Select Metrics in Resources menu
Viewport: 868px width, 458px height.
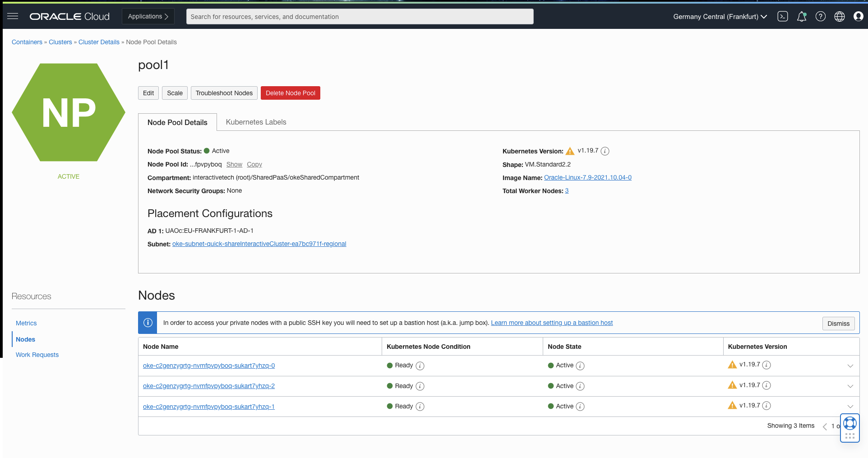[x=26, y=323]
